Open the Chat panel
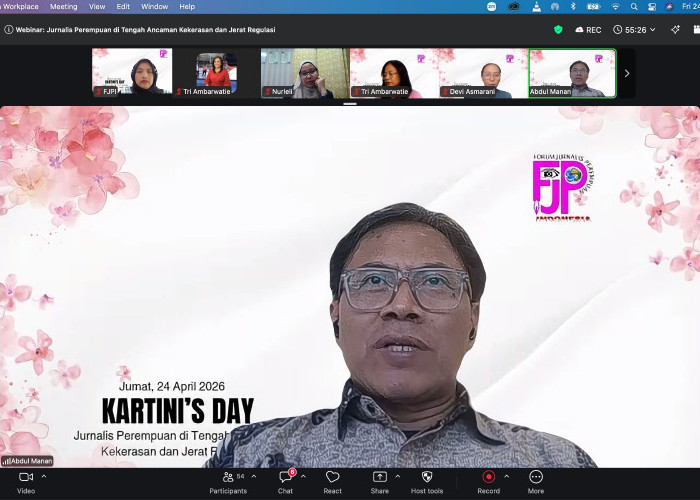 tap(286, 482)
